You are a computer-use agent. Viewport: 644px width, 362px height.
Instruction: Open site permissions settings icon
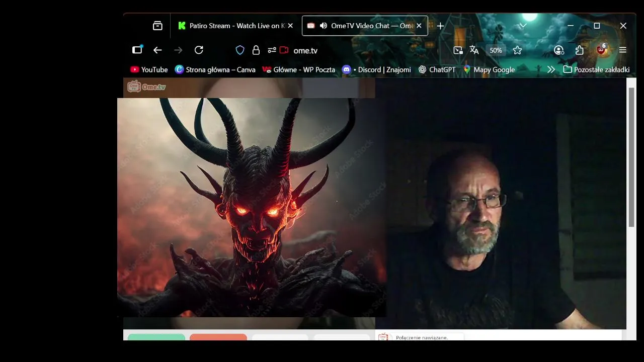272,50
